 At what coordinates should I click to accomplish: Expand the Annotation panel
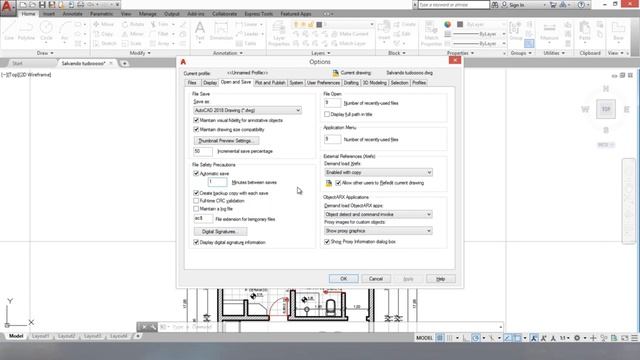(x=228, y=53)
